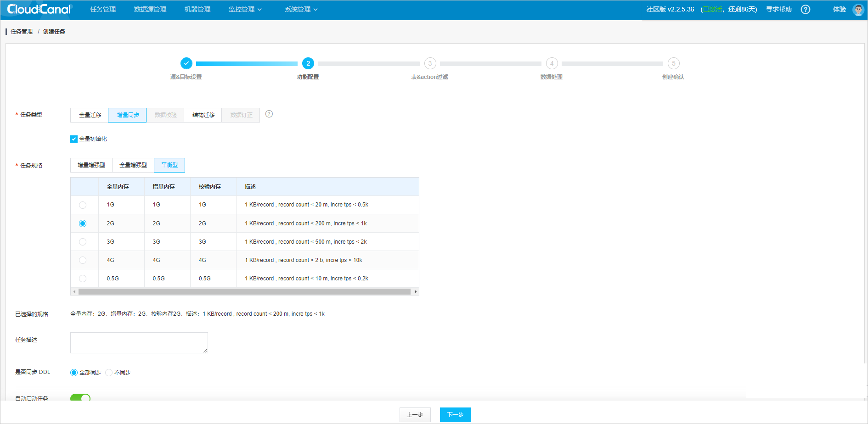Click step 3 circle 表&action过滤
Viewport: 868px width, 424px height.
point(430,63)
